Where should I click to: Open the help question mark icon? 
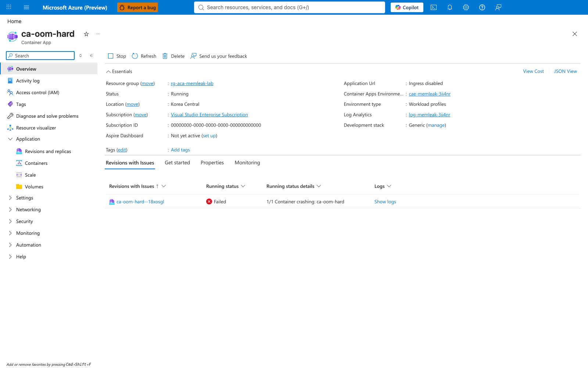tap(482, 7)
